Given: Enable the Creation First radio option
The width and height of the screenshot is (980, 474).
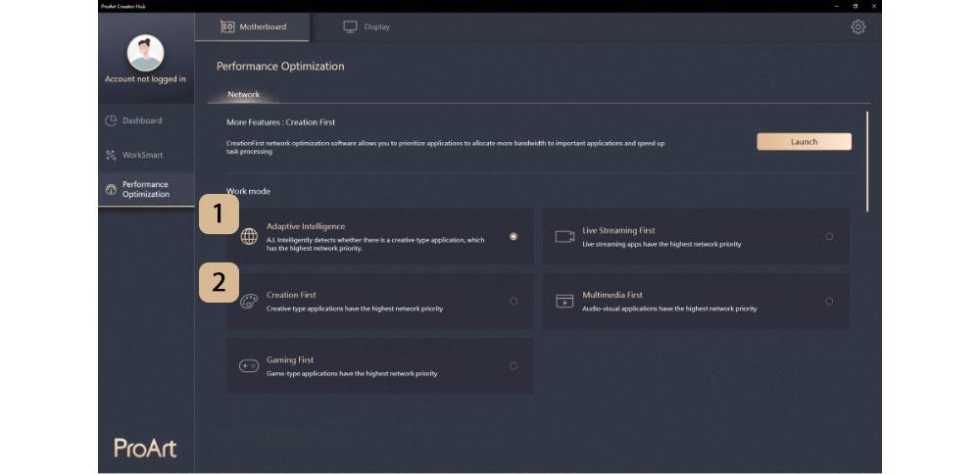Looking at the screenshot, I should [514, 301].
